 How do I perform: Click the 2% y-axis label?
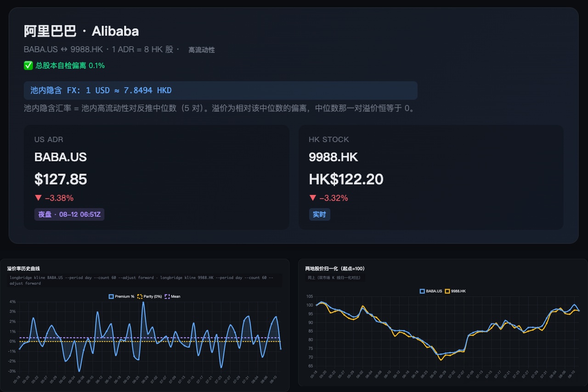[x=13, y=321]
